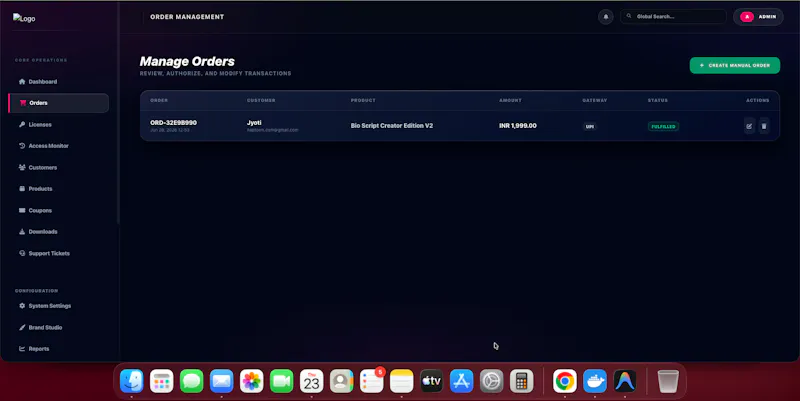Open FaceTime from the dock
This screenshot has height=401, width=800.
[x=282, y=381]
